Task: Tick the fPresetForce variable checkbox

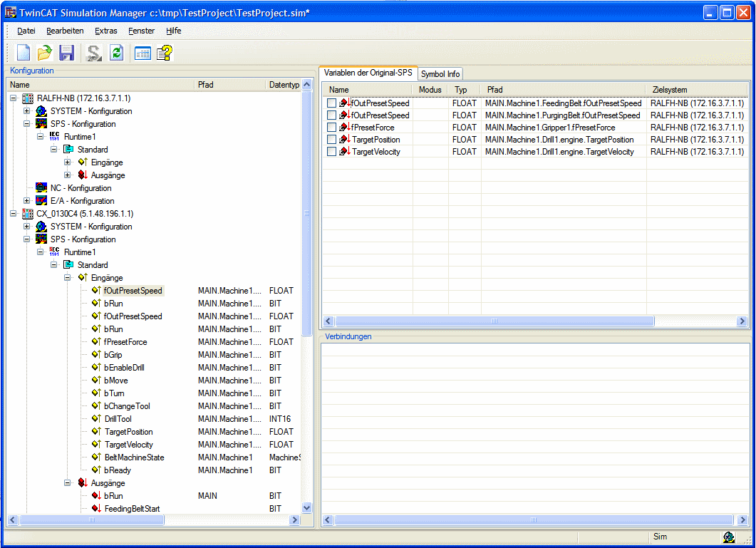Action: click(331, 127)
